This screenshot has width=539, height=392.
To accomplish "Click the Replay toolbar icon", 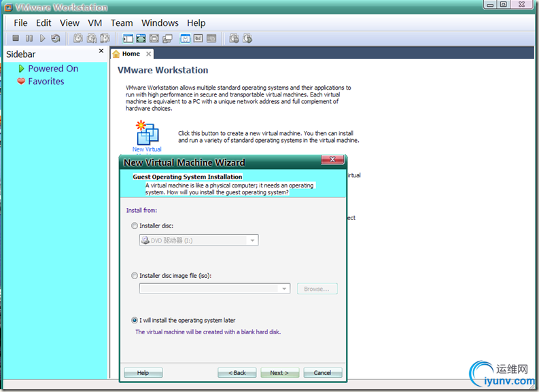I will coord(247,38).
